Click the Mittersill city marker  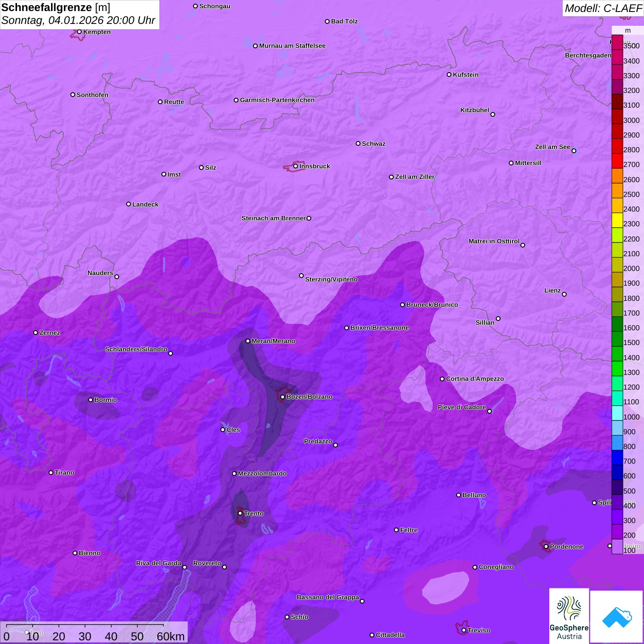512,163
